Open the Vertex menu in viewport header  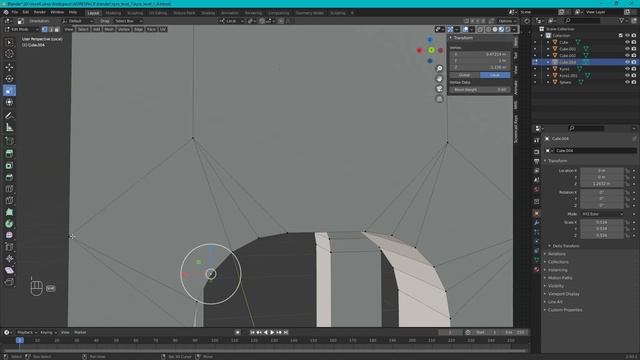[x=124, y=29]
